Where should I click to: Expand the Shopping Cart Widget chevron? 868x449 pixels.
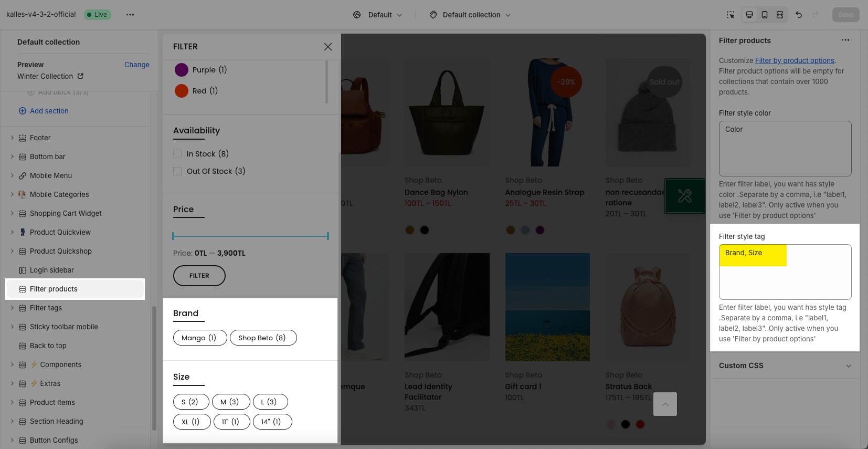(12, 213)
